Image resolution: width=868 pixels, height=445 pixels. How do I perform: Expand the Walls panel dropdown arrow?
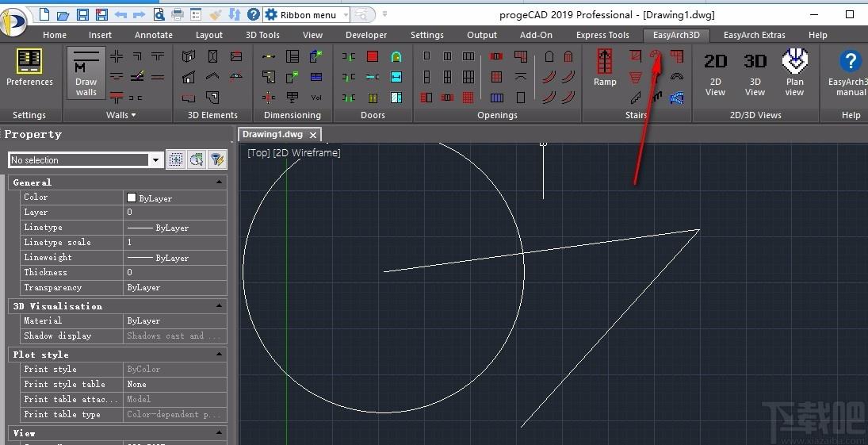pyautogui.click(x=133, y=115)
